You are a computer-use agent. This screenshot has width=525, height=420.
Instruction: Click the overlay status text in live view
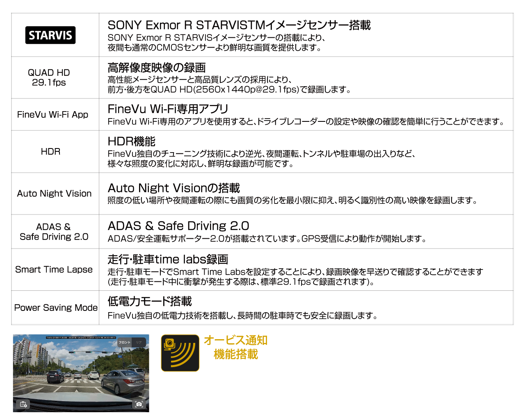point(81,338)
